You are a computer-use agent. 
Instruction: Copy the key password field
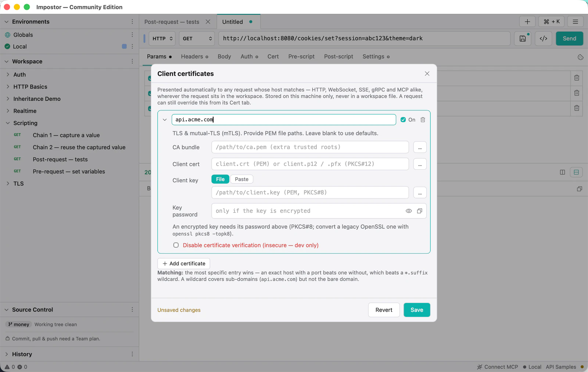point(420,211)
